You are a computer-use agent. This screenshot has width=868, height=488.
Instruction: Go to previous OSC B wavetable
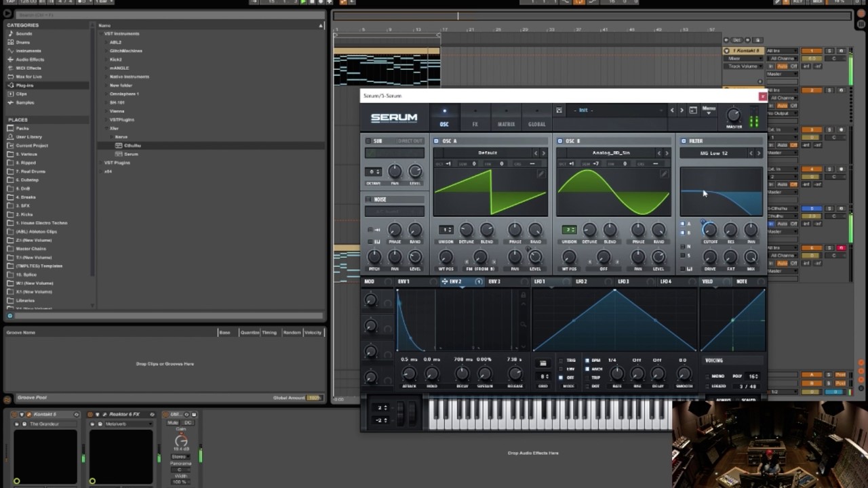659,153
